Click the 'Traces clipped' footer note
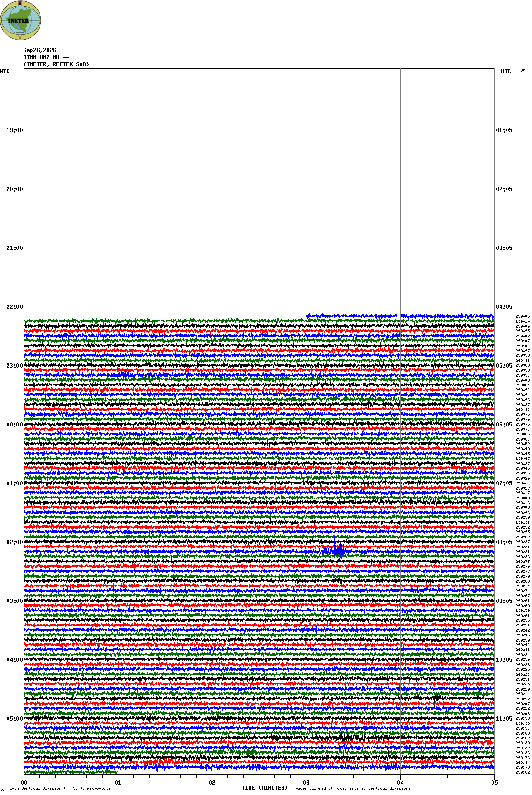 point(351,788)
